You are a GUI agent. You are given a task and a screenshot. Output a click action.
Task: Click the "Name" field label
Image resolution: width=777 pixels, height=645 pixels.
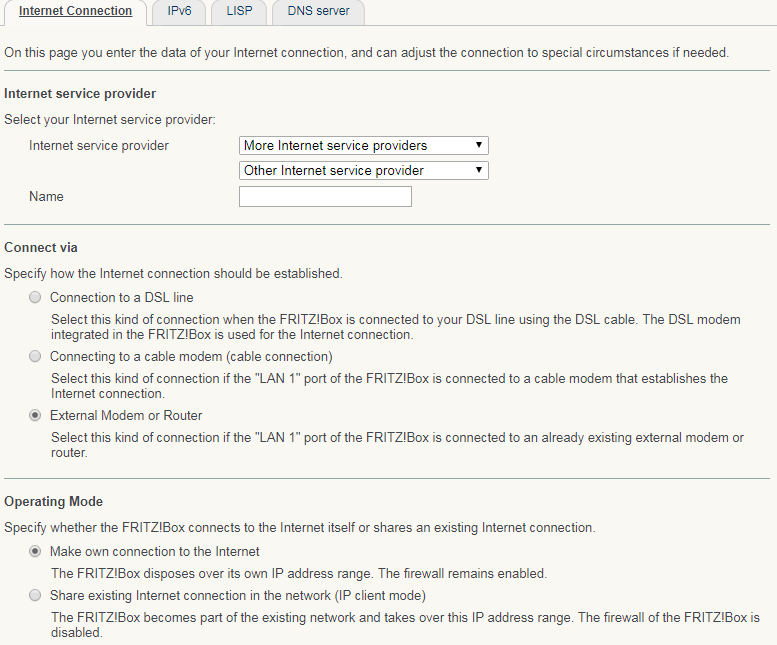pos(46,197)
